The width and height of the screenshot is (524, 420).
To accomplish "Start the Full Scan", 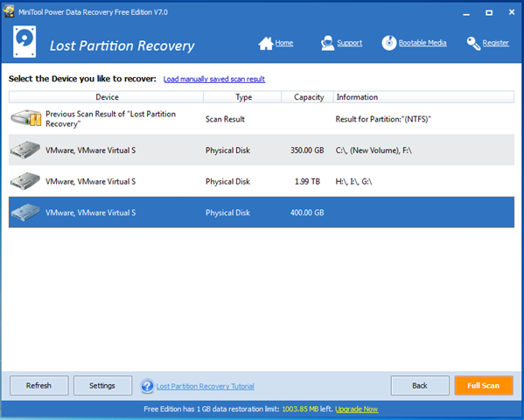I will pos(484,386).
